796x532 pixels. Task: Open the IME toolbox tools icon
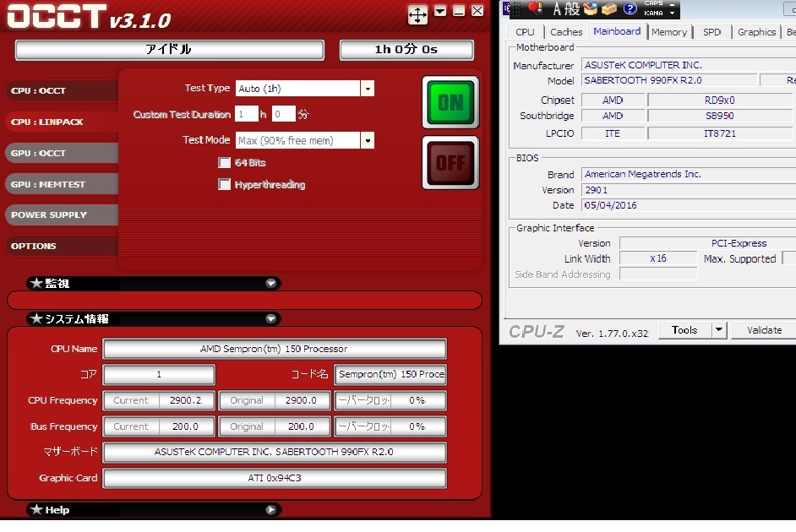click(x=608, y=8)
